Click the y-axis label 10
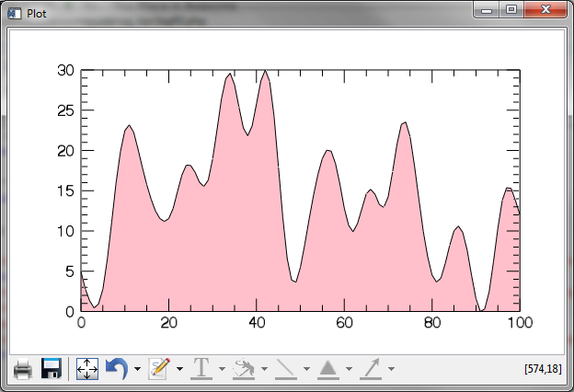The height and width of the screenshot is (392, 574). tap(65, 231)
